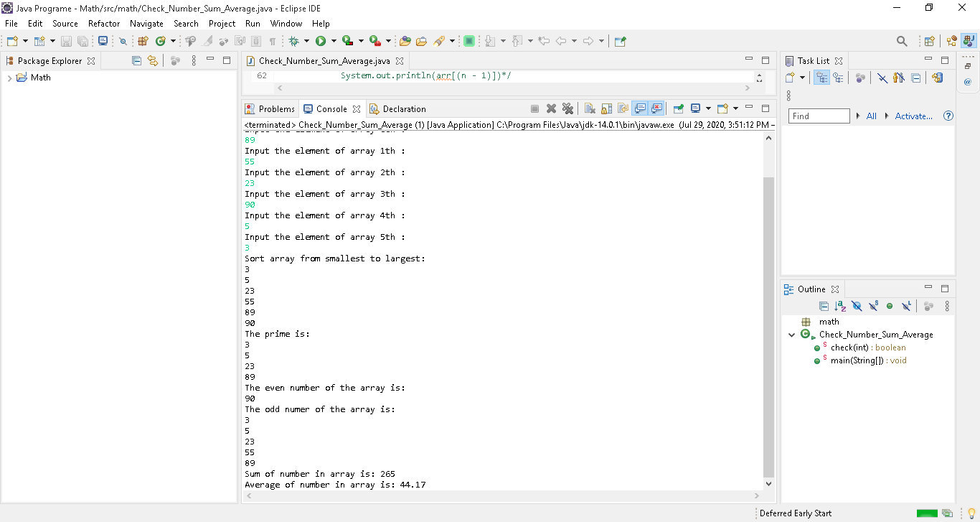The image size is (980, 522).
Task: Click the Open Type folder icon
Action: coord(405,41)
